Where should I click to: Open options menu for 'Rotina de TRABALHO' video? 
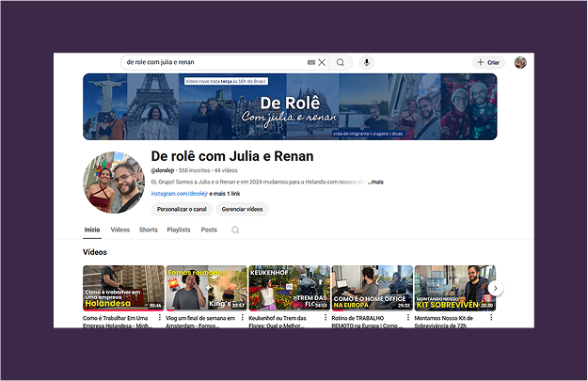(x=408, y=318)
